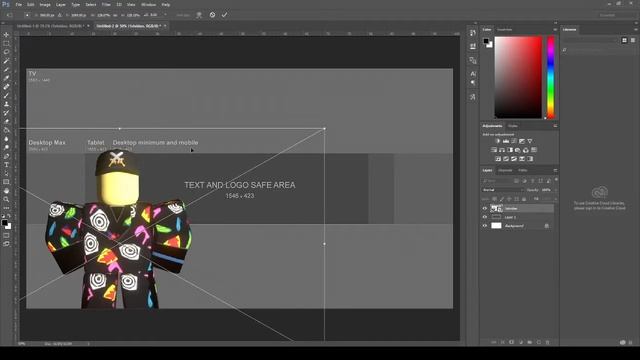Select the Eyedropper tool
640x360 pixels.
tap(6, 78)
